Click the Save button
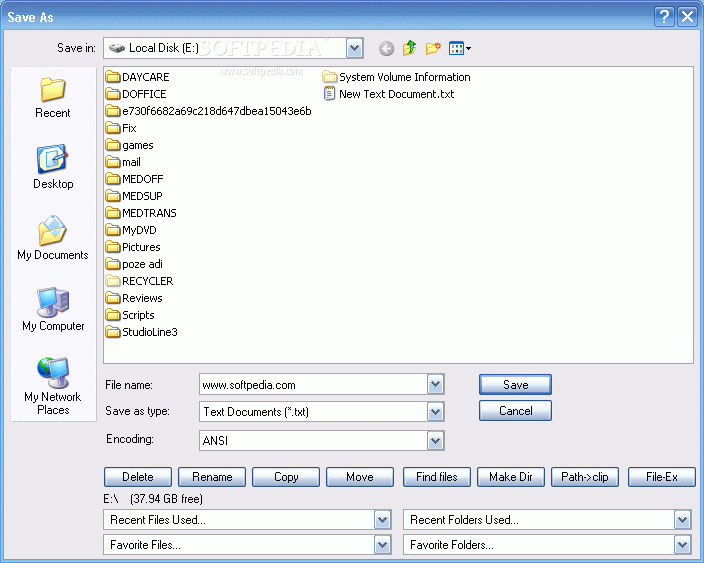Image resolution: width=704 pixels, height=563 pixels. 515,385
